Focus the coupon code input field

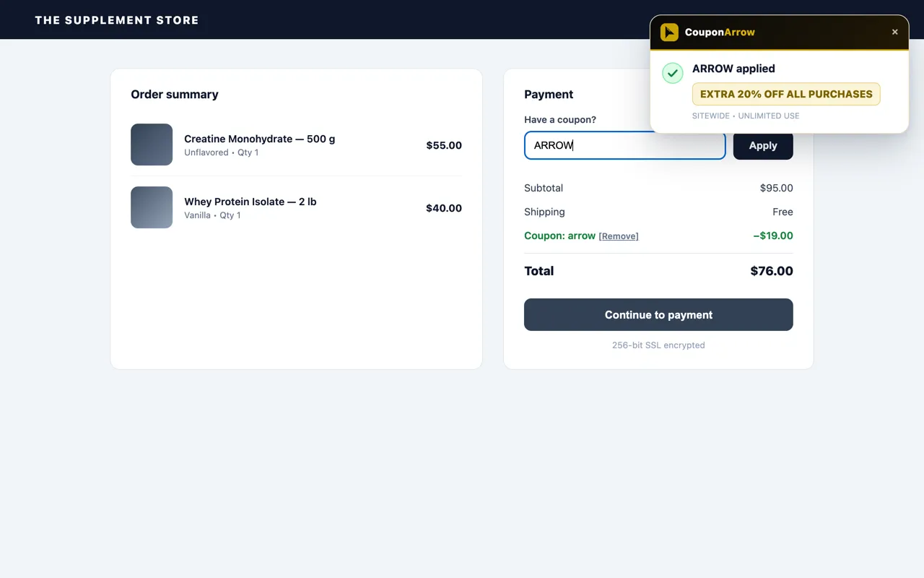point(624,145)
